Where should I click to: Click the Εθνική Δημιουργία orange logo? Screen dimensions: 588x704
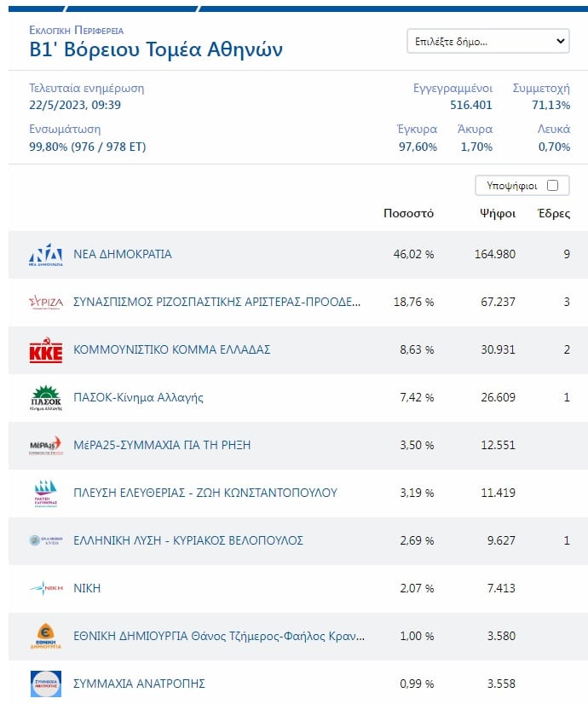45,636
